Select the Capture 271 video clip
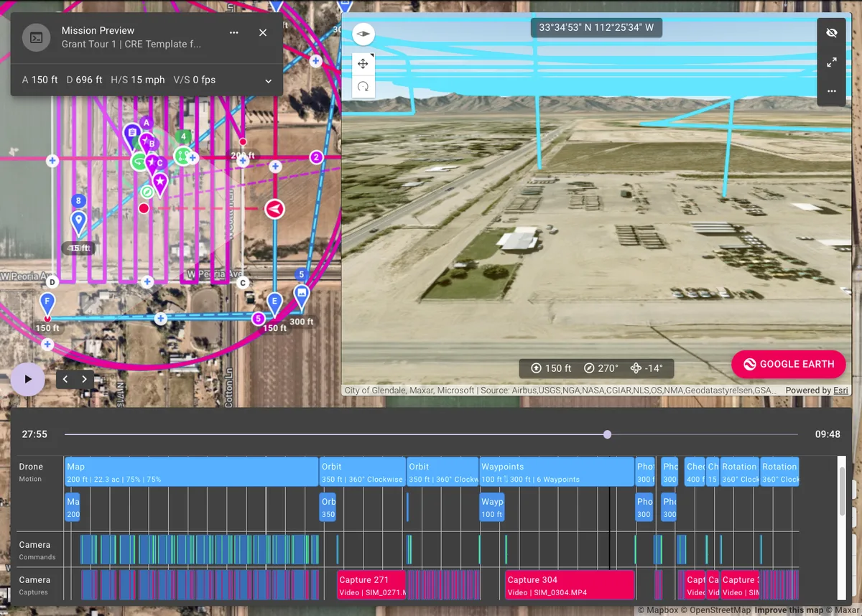Image resolution: width=862 pixels, height=616 pixels. 371,585
